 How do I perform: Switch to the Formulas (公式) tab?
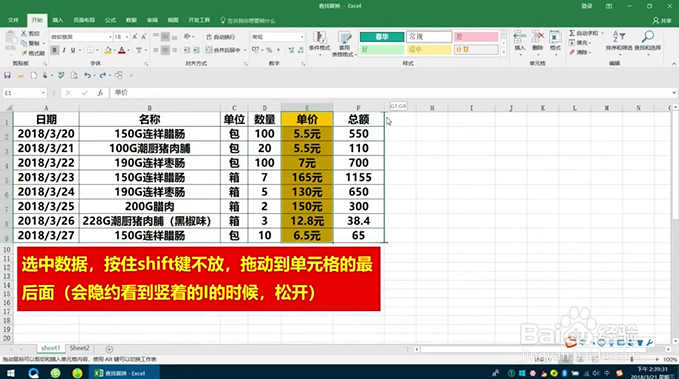(110, 20)
